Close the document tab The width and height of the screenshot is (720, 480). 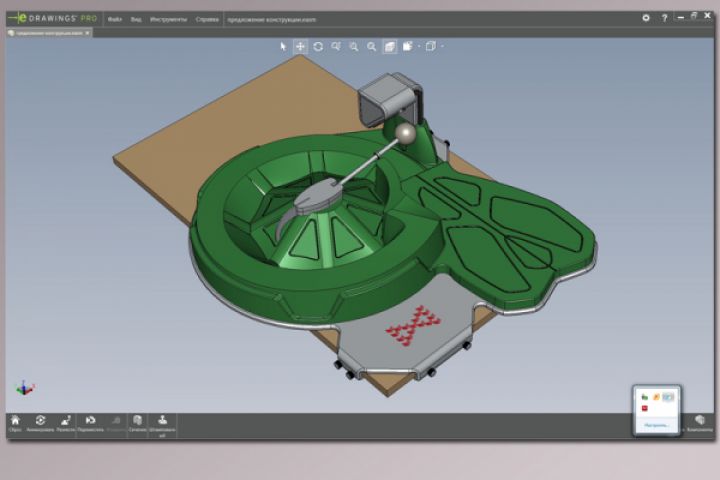coord(87,33)
